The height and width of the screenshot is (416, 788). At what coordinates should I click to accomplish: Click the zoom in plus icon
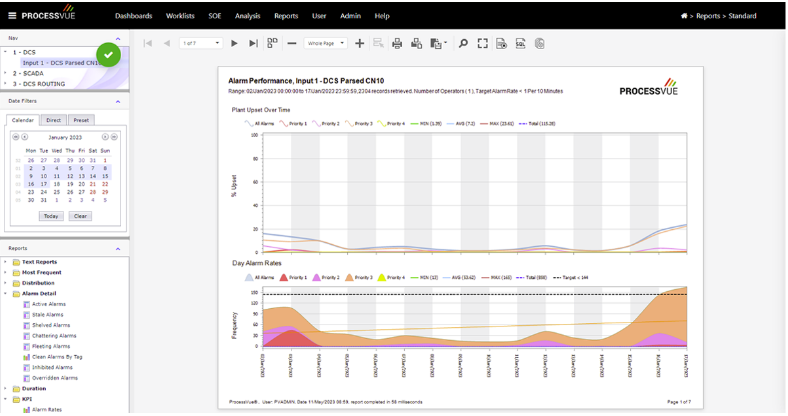click(360, 44)
